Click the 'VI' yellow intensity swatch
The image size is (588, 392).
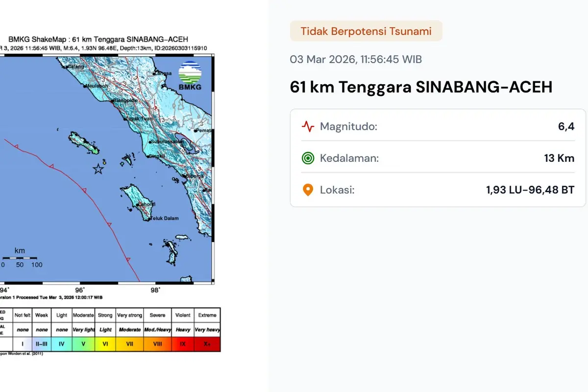(x=105, y=344)
